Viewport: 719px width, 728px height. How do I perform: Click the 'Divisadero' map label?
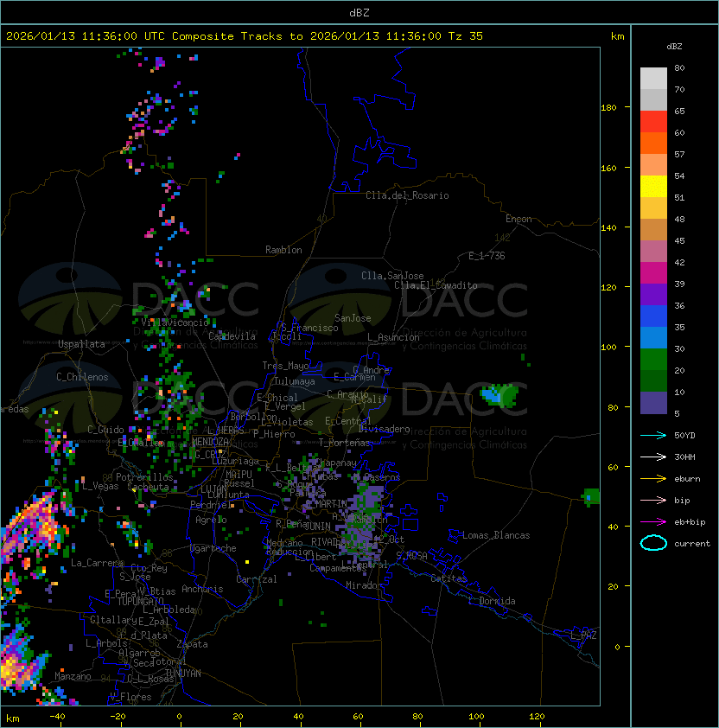[385, 429]
